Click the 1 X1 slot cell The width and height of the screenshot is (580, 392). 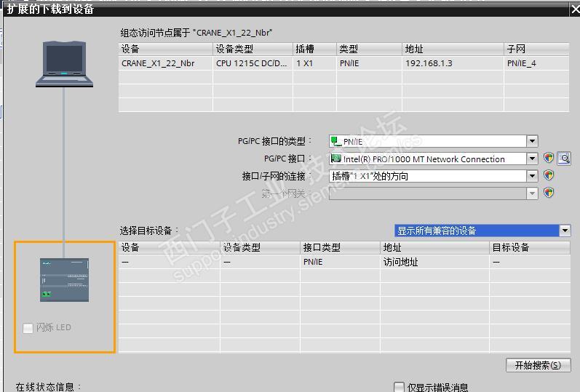[x=315, y=63]
